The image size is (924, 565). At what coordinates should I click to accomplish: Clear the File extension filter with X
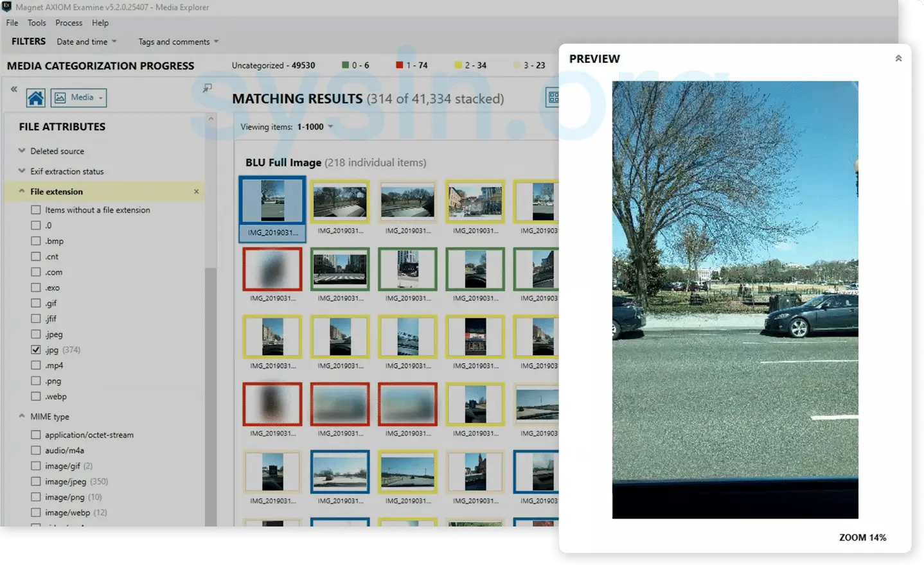[x=196, y=191]
